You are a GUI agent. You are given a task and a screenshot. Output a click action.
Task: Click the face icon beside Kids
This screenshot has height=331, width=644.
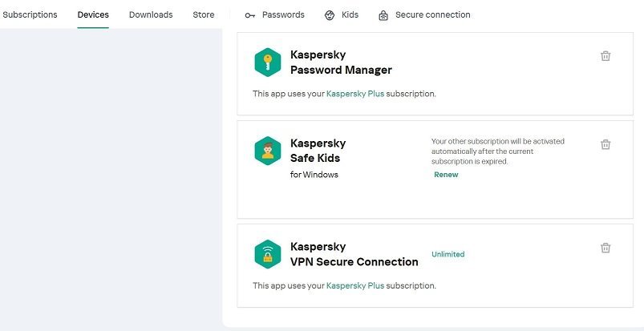(330, 15)
